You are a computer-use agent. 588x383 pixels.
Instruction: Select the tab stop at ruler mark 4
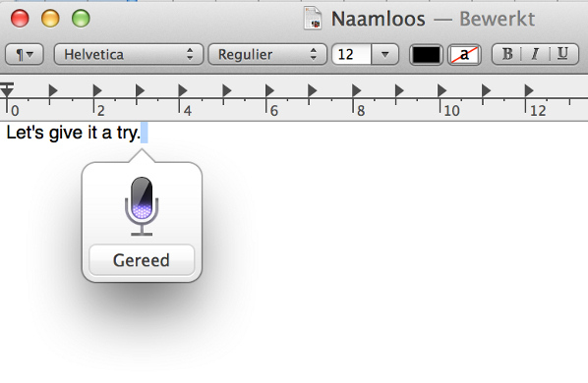coord(183,90)
